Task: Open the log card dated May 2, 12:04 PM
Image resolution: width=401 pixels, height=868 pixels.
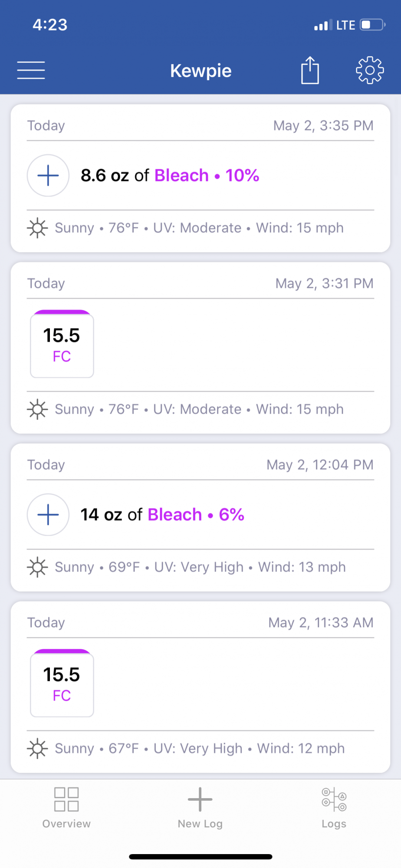Action: pos(200,517)
